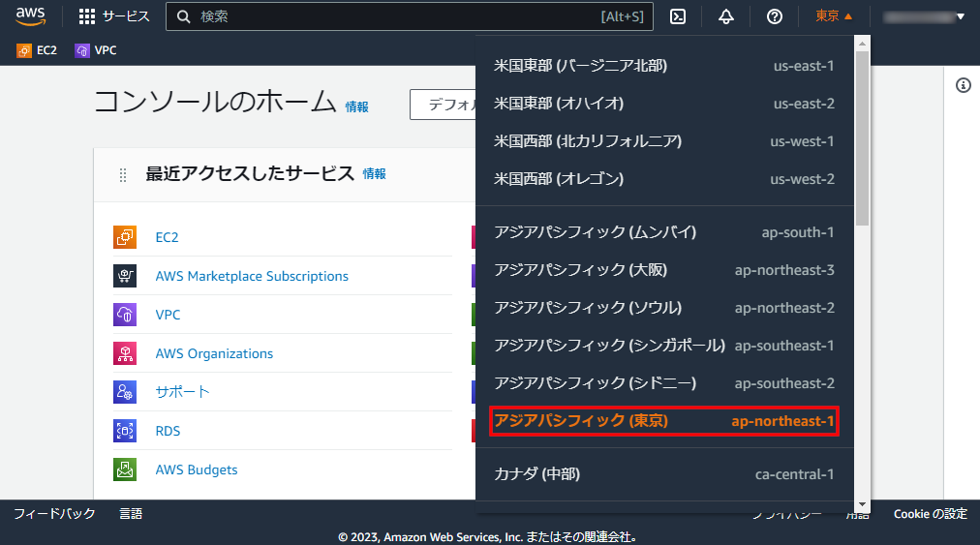Collapse the 東京 region dropdown
980x545 pixels.
pos(834,16)
